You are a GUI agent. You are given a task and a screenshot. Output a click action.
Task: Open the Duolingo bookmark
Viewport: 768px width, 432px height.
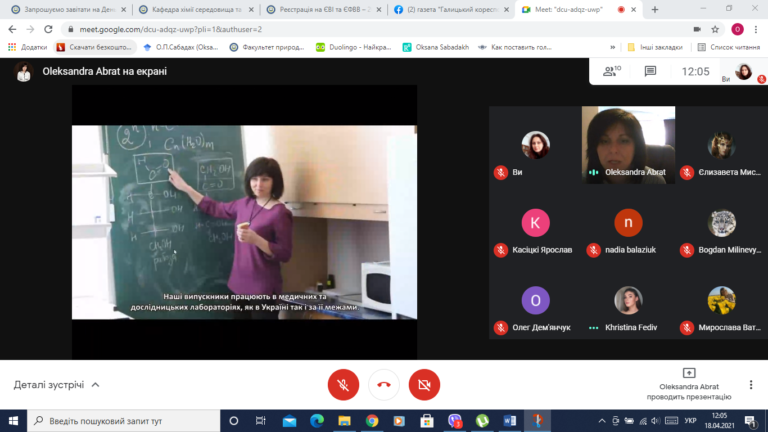[354, 48]
